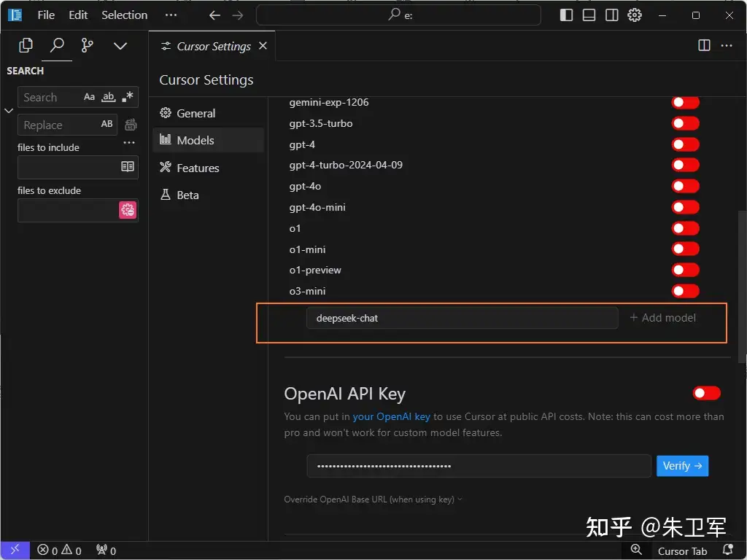Click the Verify button
This screenshot has height=560, width=747.
pos(682,466)
